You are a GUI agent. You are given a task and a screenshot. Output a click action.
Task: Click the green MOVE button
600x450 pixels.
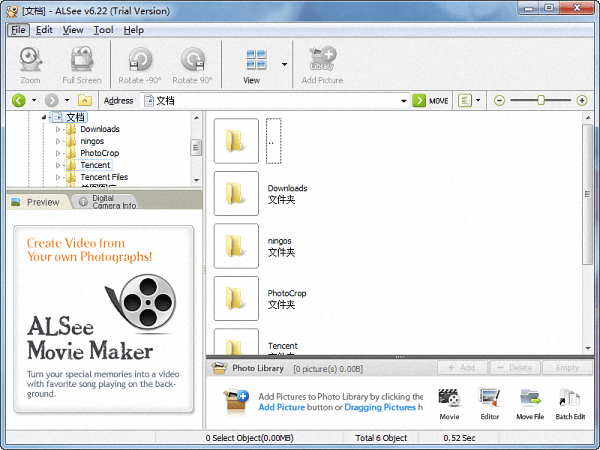[431, 101]
